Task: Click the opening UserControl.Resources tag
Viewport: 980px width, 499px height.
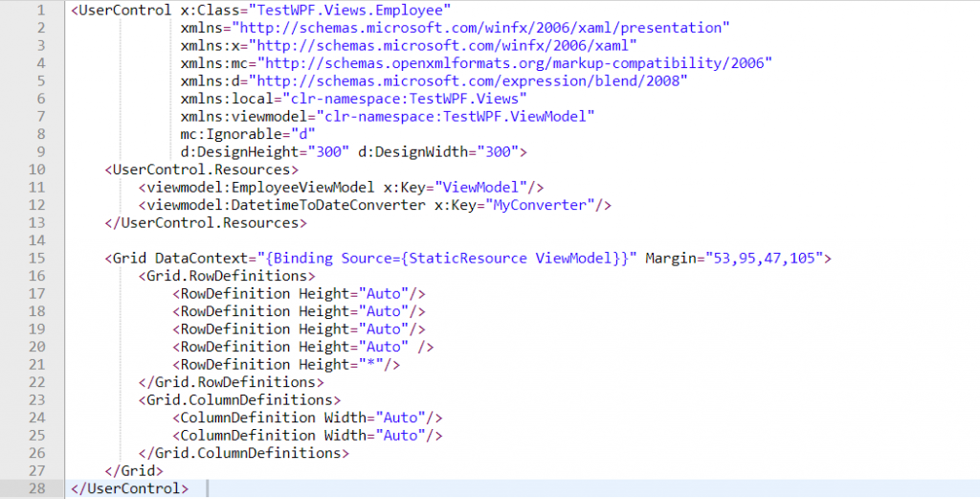Action: [202, 170]
